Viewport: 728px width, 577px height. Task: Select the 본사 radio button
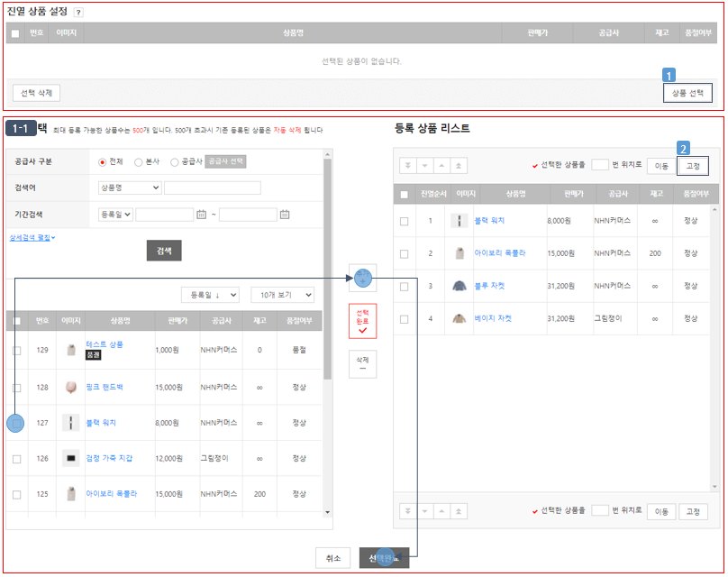(x=138, y=162)
